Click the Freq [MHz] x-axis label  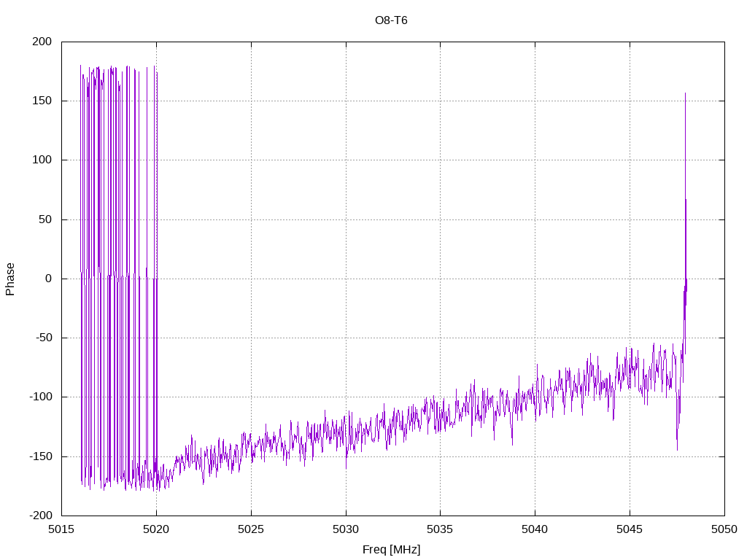click(391, 550)
